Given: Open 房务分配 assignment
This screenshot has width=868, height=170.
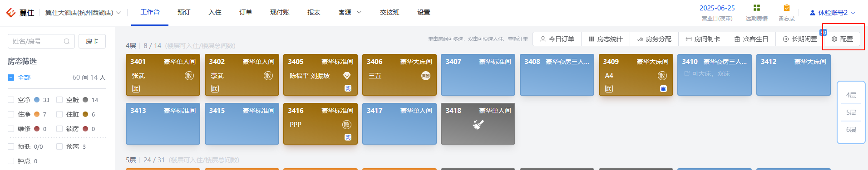Looking at the screenshot, I should pos(654,39).
